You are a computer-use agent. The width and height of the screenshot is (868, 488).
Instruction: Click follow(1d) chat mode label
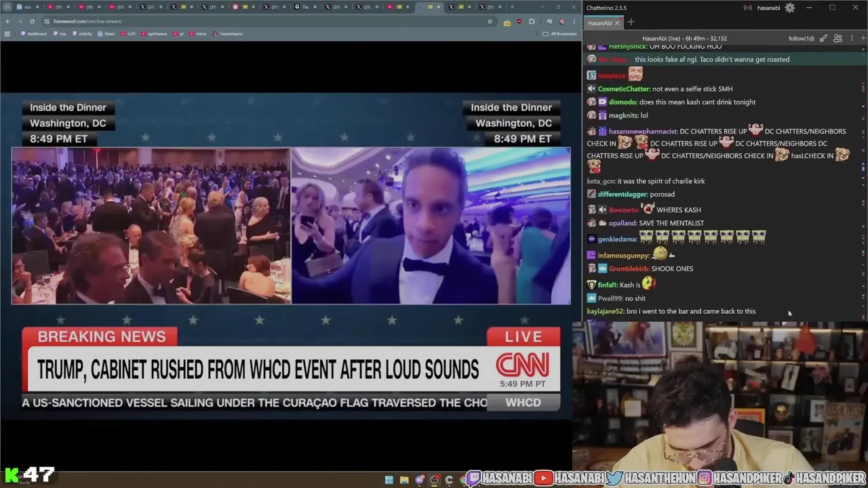tap(802, 39)
